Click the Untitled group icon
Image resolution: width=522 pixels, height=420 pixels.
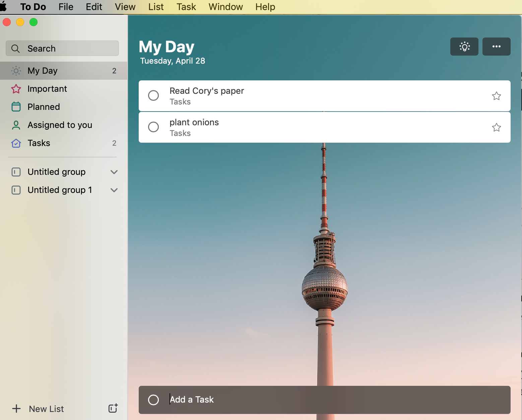(16, 172)
